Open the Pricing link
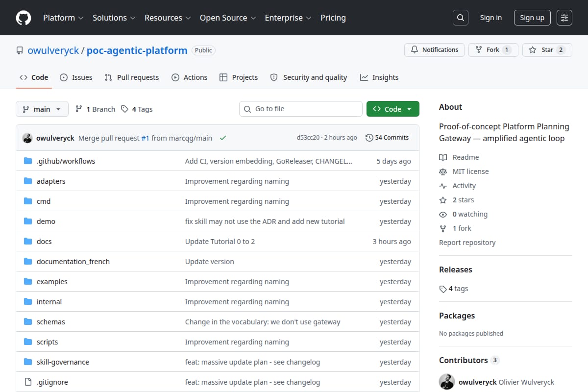This screenshot has width=588, height=392. click(333, 18)
